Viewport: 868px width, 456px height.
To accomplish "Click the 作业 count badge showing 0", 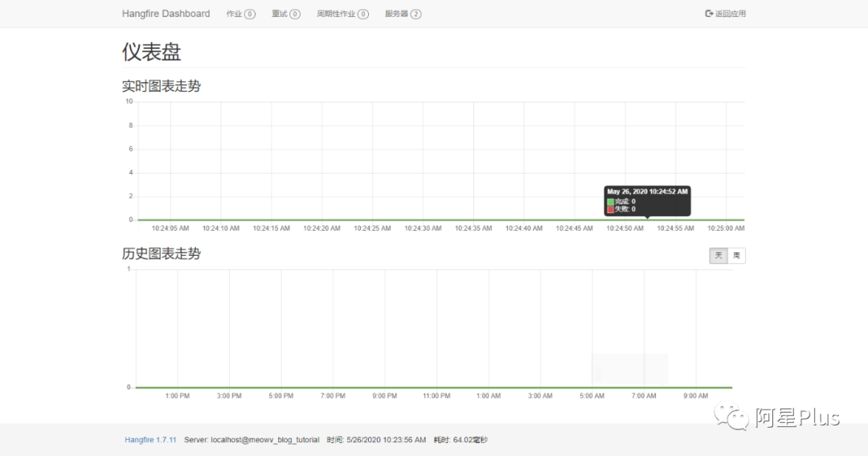I will point(250,14).
